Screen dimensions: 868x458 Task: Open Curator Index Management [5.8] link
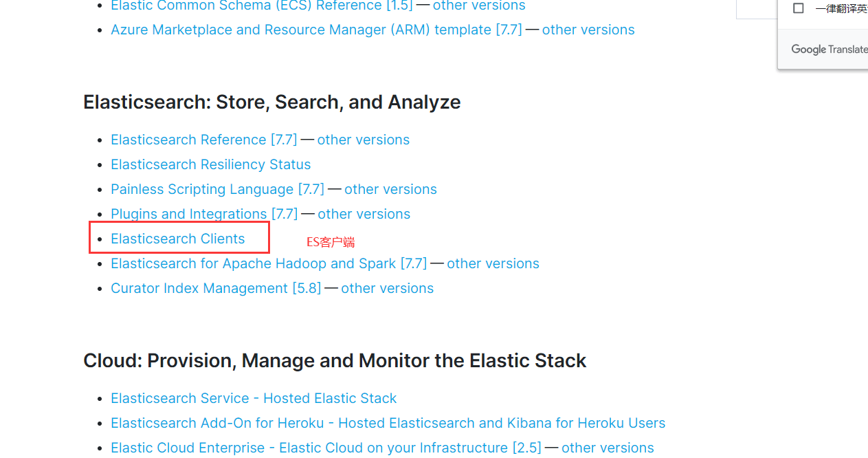point(216,288)
